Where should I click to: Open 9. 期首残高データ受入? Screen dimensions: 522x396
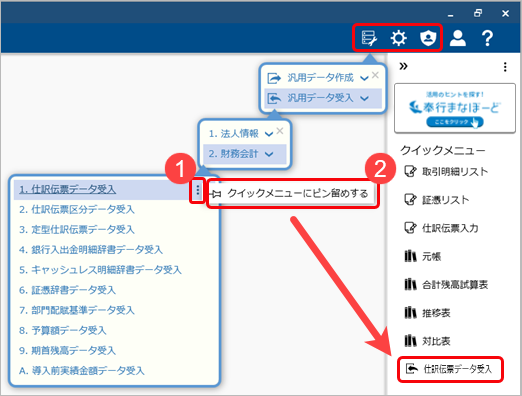click(x=67, y=350)
